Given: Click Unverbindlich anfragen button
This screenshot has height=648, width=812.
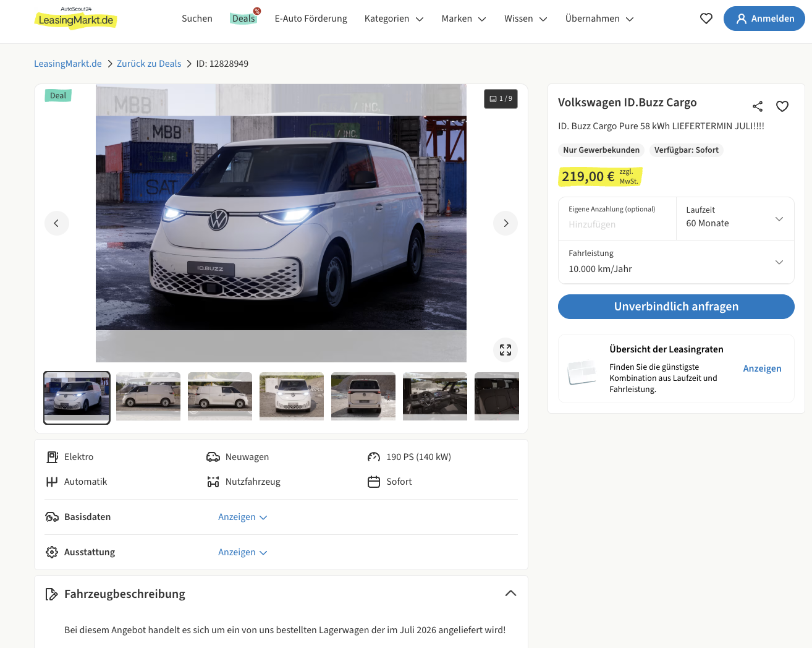Looking at the screenshot, I should click(676, 307).
